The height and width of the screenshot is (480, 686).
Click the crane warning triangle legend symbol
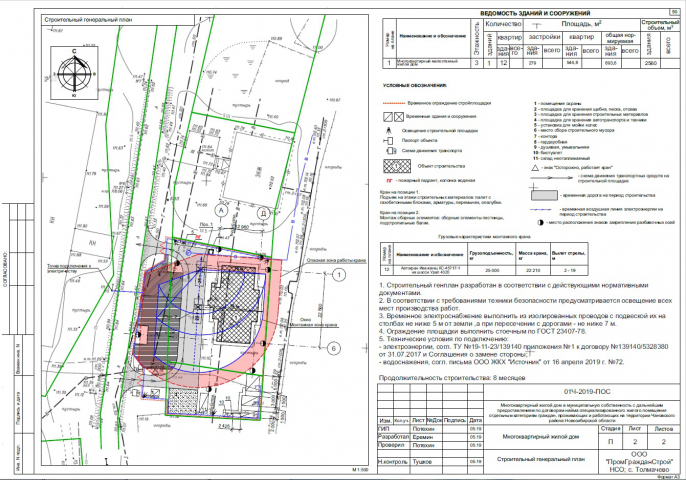[535, 168]
